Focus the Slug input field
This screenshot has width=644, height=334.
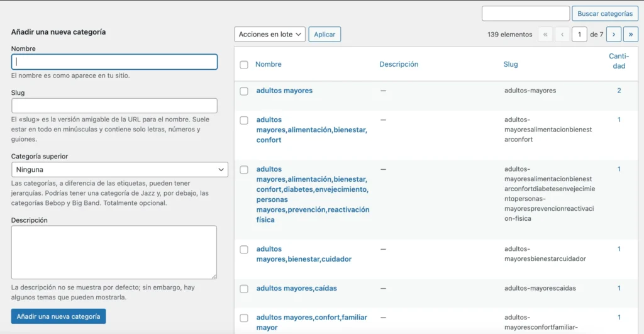pyautogui.click(x=114, y=106)
